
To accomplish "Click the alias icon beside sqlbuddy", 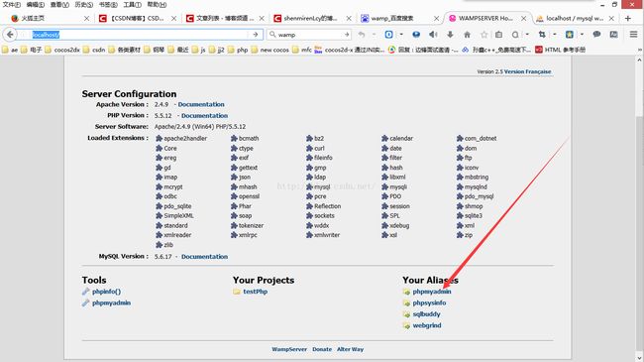I will (x=406, y=314).
